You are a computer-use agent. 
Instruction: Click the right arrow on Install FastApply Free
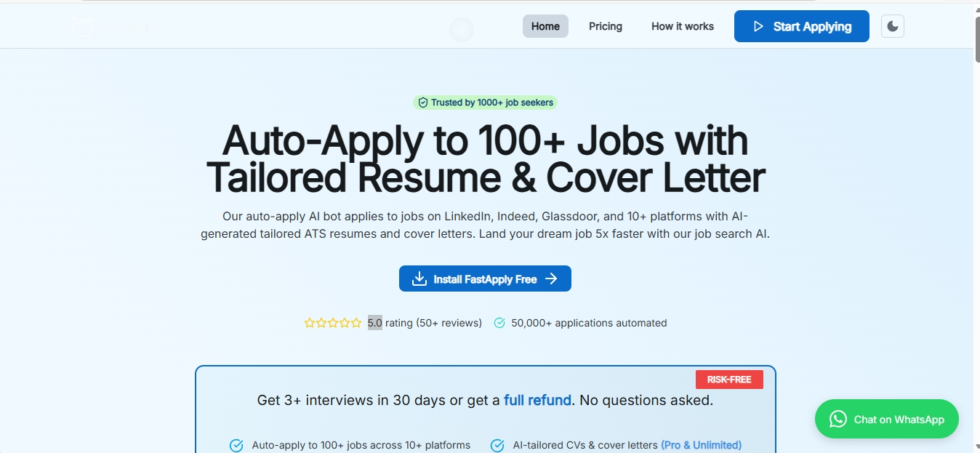pos(551,279)
